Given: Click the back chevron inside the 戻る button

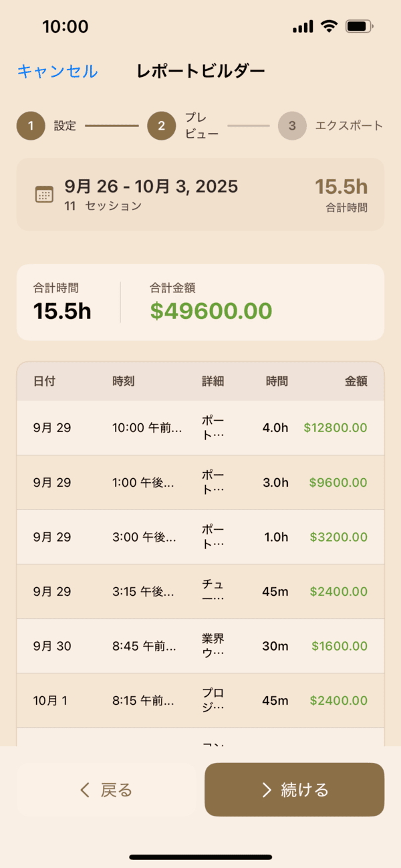Looking at the screenshot, I should 83,790.
